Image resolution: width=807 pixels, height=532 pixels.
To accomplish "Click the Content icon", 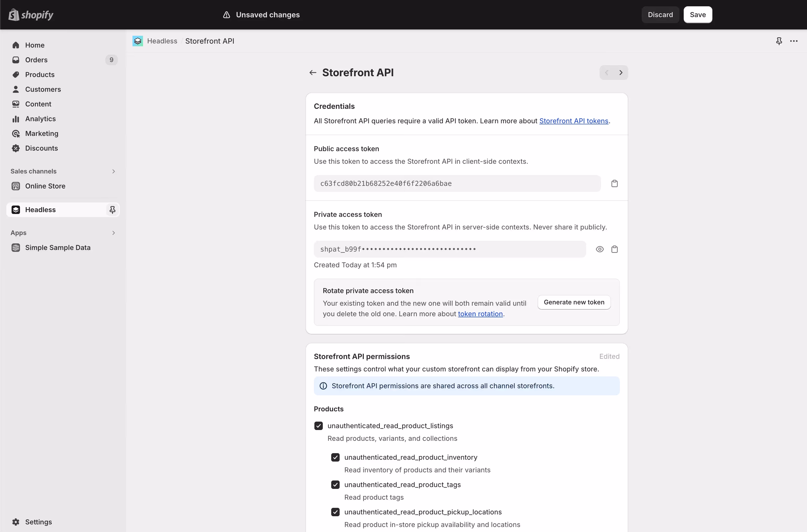I will click(x=16, y=104).
